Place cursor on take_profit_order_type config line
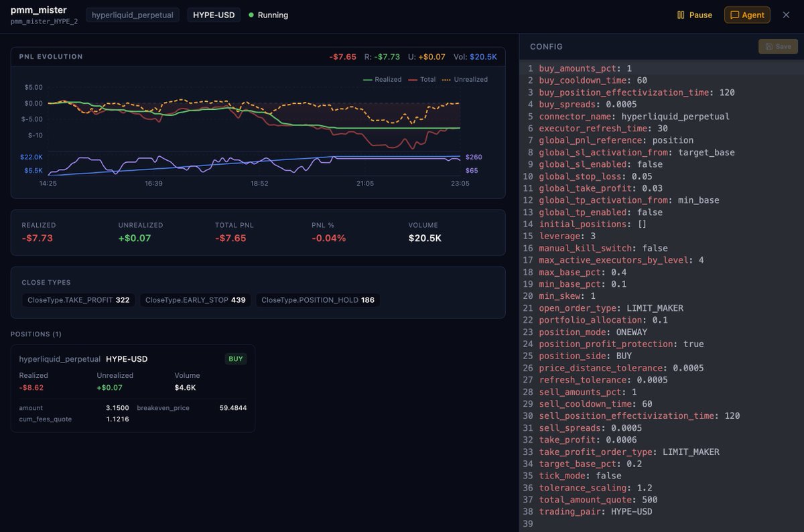 [x=628, y=452]
